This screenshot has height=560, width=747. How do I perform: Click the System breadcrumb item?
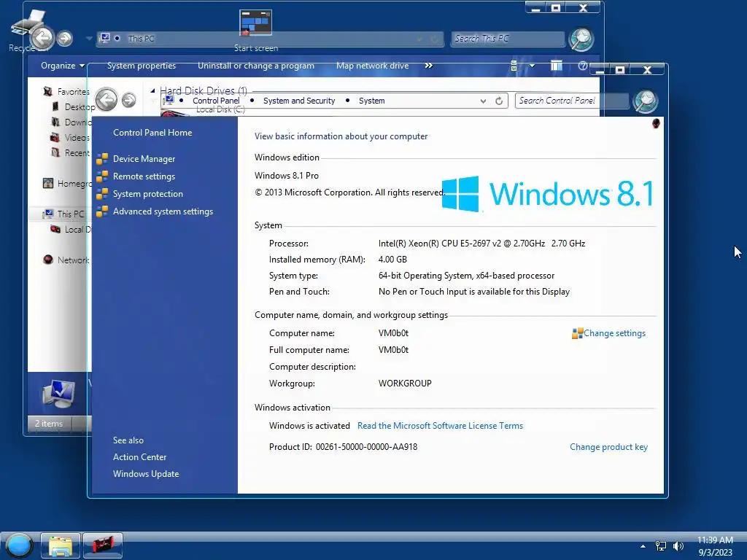coord(371,101)
